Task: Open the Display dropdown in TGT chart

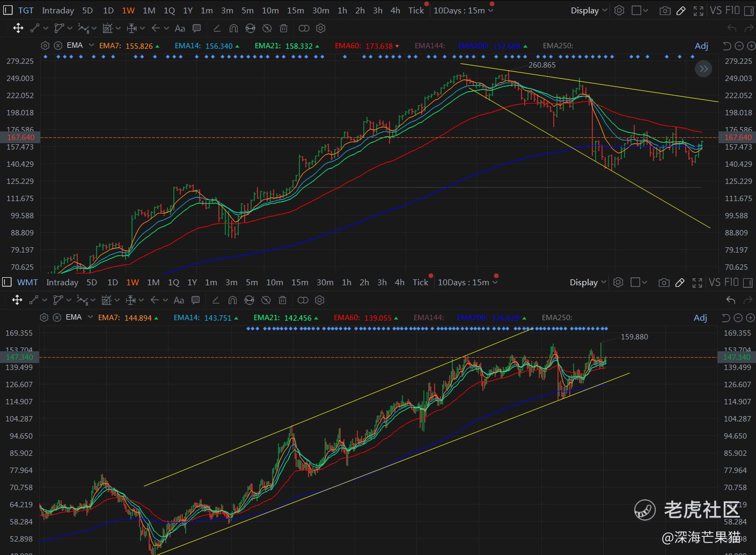Action: 589,11
